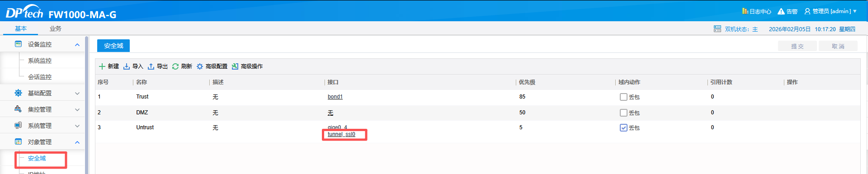Click the DPtech logo
The height and width of the screenshot is (174, 868).
click(x=24, y=12)
